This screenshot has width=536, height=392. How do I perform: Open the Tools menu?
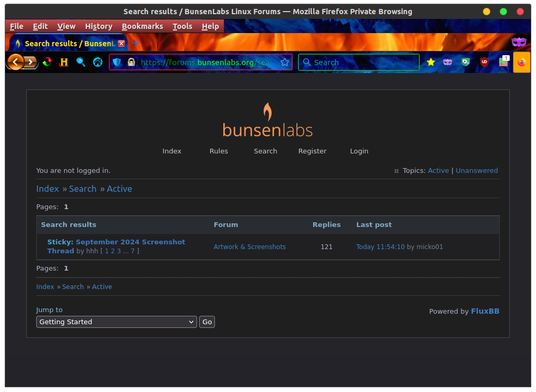pyautogui.click(x=182, y=26)
